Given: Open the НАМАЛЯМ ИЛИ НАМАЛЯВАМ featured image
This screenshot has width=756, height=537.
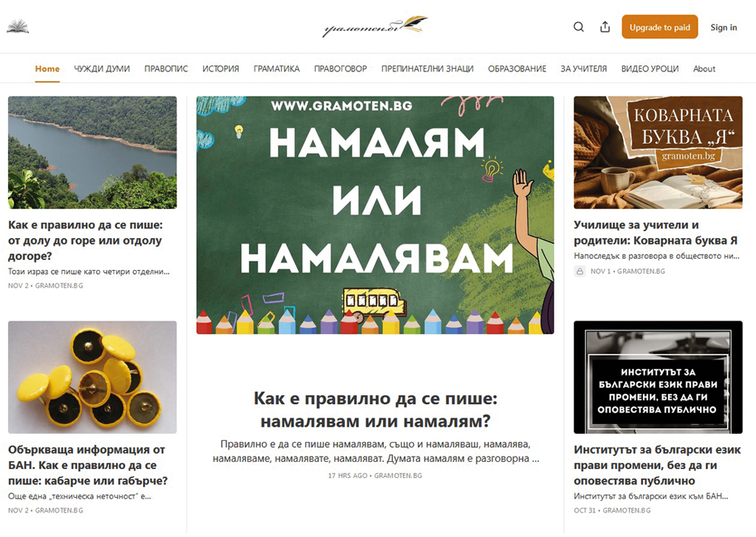Looking at the screenshot, I should 375,215.
